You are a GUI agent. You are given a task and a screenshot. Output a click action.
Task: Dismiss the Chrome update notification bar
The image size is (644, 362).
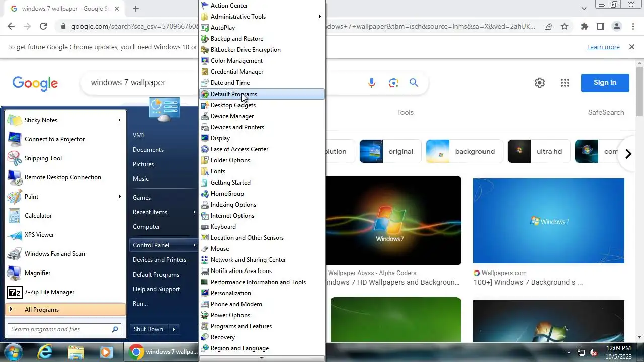pos(632,47)
